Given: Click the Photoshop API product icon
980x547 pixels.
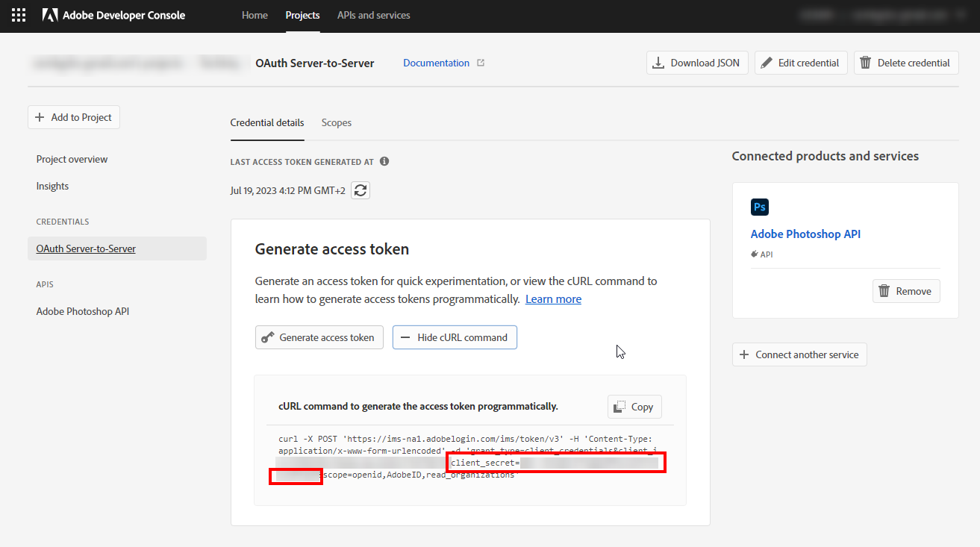Looking at the screenshot, I should (x=760, y=207).
